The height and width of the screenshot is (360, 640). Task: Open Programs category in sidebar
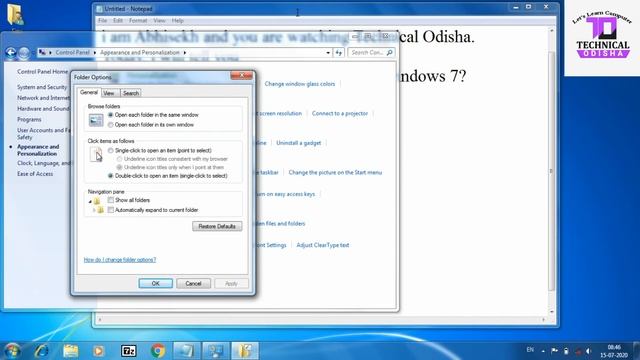[x=29, y=120]
